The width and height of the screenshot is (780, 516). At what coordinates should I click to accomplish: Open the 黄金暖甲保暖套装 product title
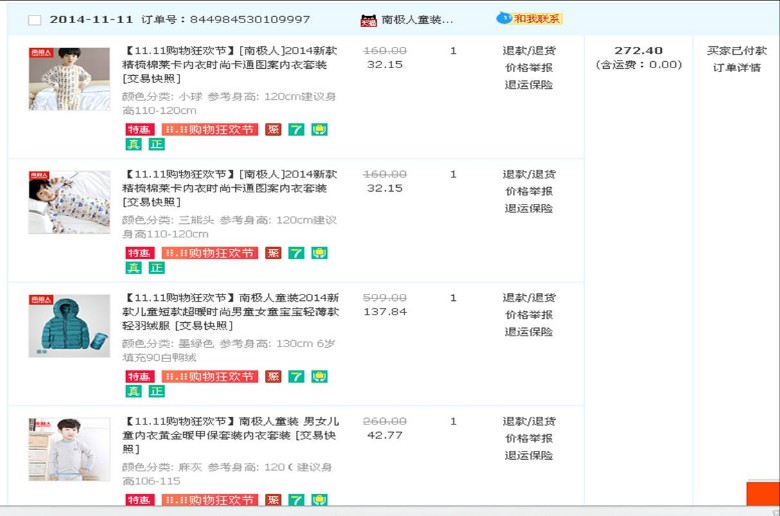[231, 435]
